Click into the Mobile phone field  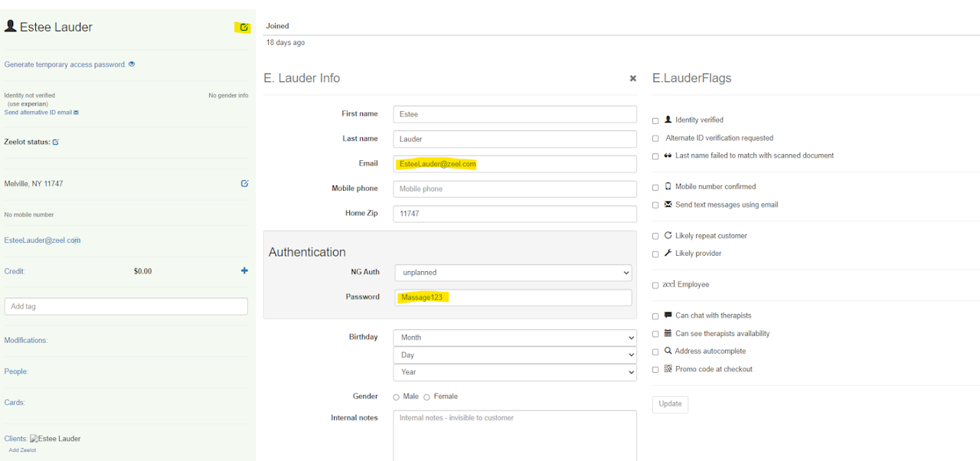coord(514,188)
